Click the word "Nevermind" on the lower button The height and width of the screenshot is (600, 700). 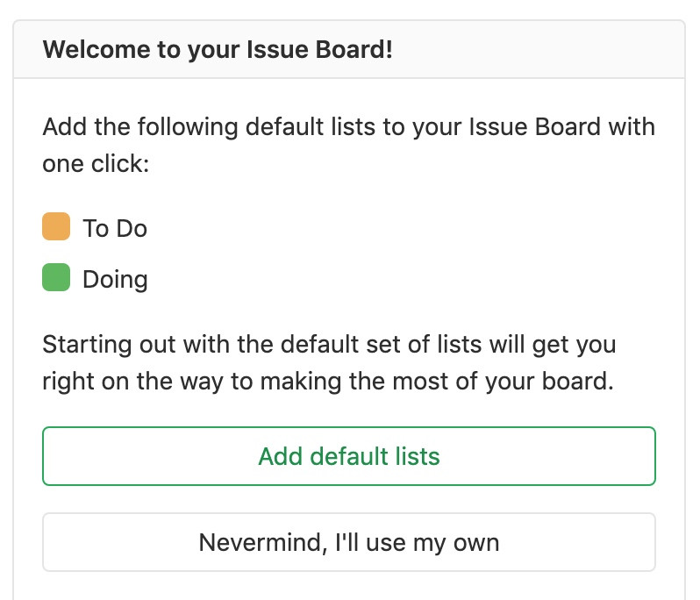click(261, 542)
